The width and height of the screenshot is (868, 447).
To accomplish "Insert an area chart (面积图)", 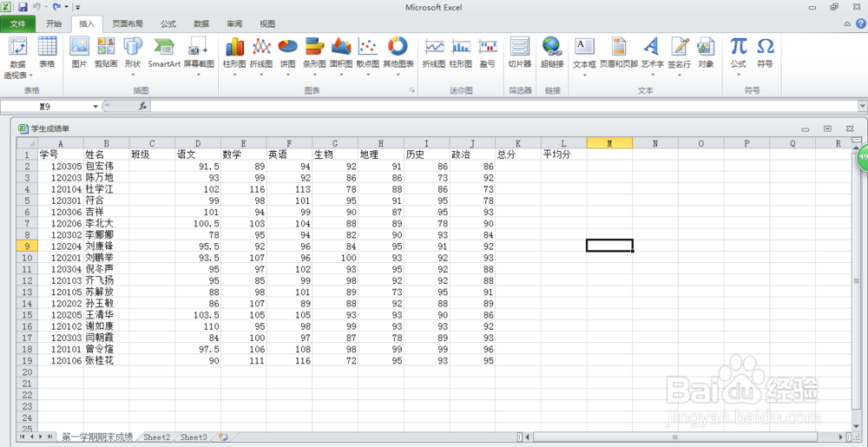I will (341, 56).
